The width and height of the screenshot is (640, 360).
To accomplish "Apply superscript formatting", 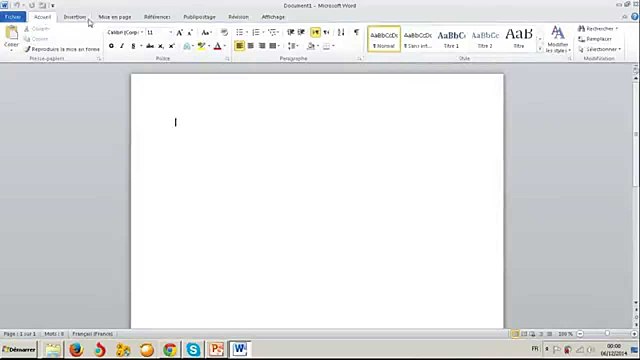I will (172, 46).
